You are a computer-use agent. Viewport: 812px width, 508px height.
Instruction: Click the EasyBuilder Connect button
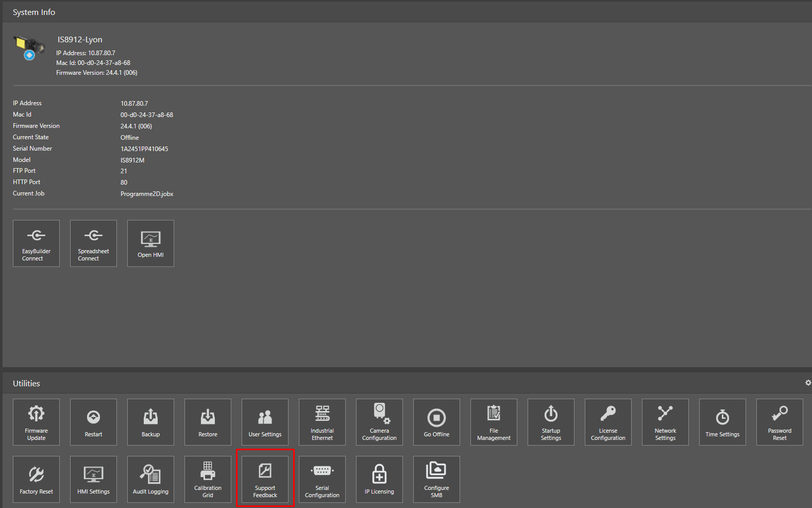(36, 243)
